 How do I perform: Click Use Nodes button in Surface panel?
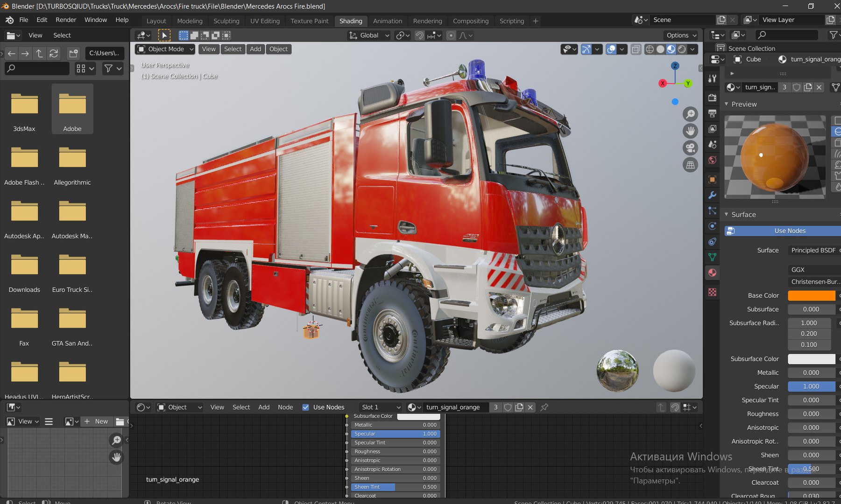tap(783, 231)
